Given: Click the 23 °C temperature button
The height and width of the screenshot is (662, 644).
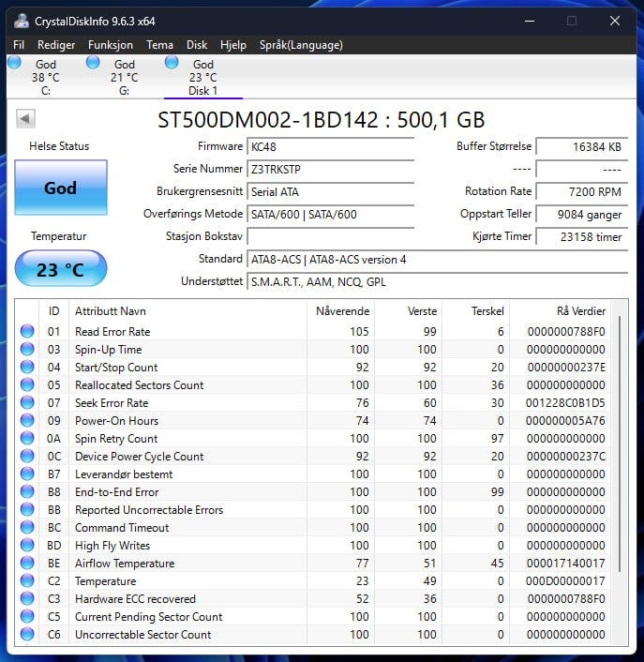Looking at the screenshot, I should tap(61, 270).
